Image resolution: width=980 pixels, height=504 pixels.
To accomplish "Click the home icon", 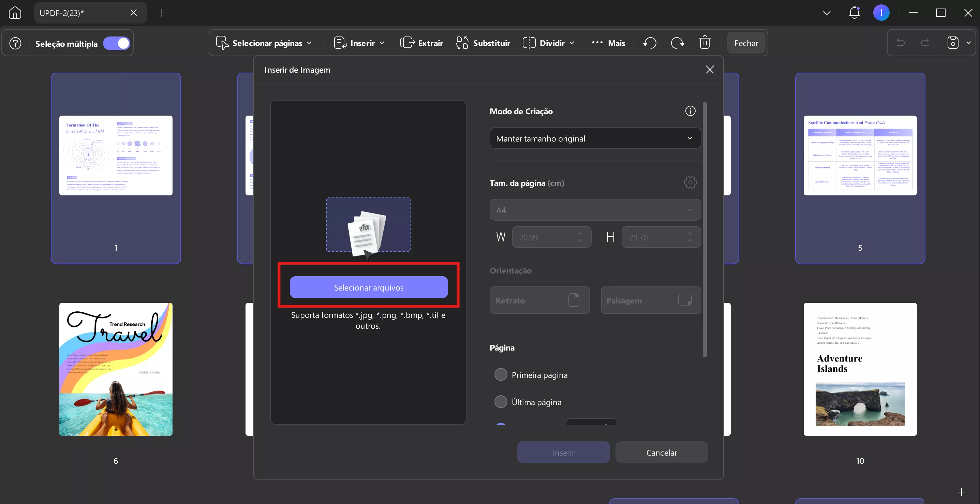I will point(15,13).
